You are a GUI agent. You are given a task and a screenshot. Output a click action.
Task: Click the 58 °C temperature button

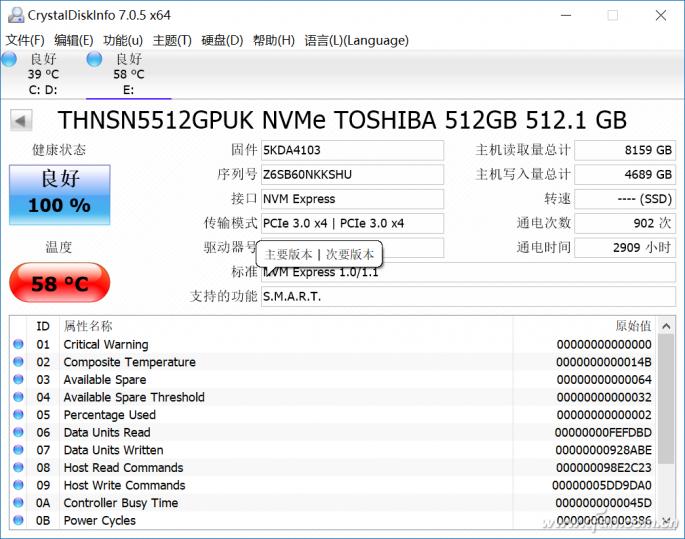click(59, 283)
